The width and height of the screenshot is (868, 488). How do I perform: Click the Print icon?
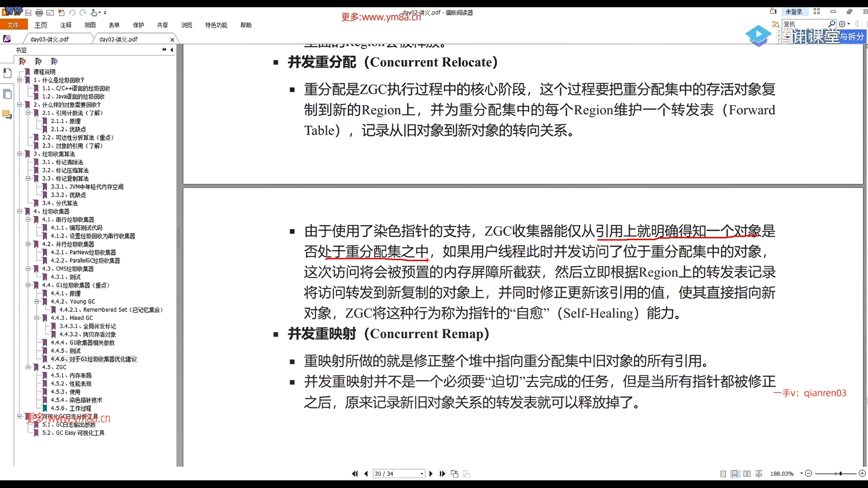39,12
